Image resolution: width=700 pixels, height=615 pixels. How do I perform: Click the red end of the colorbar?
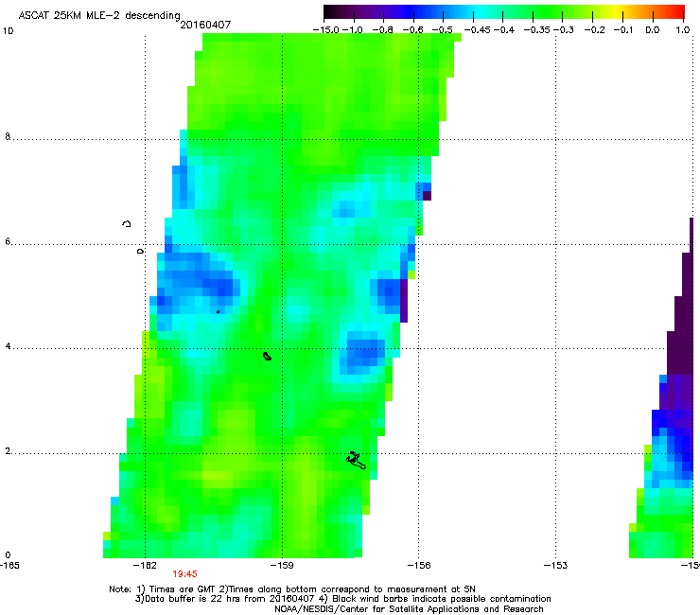678,12
